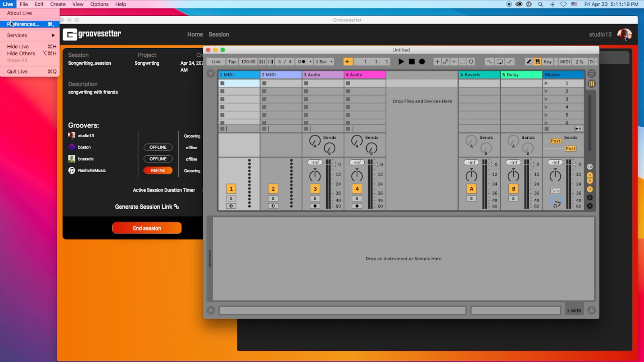The width and height of the screenshot is (644, 362).
Task: Click the Wi-Fi icon in macOS menu bar
Action: point(563,4)
